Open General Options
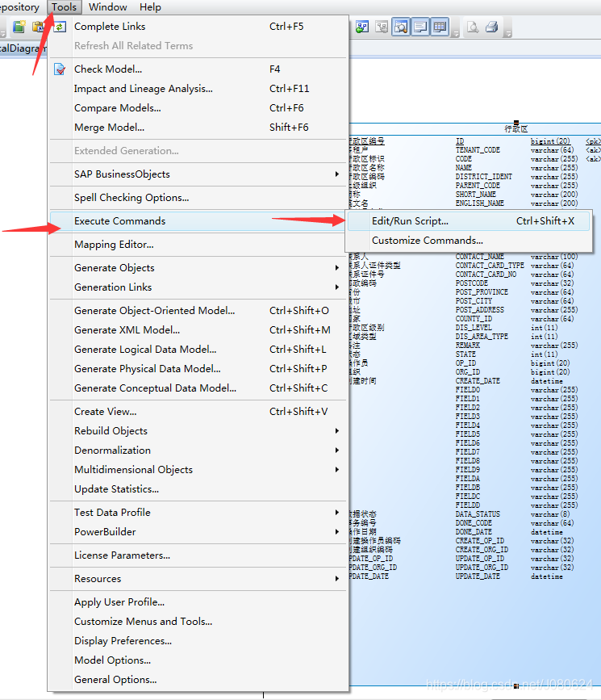 click(198, 680)
